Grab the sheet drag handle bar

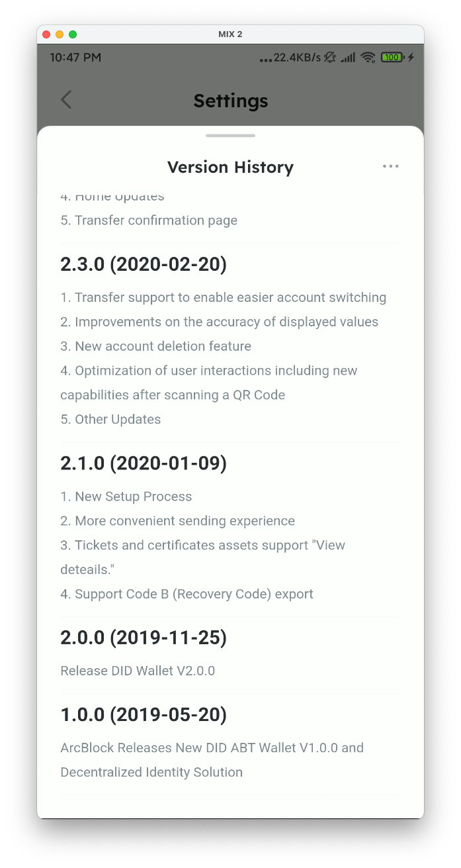pyautogui.click(x=230, y=136)
